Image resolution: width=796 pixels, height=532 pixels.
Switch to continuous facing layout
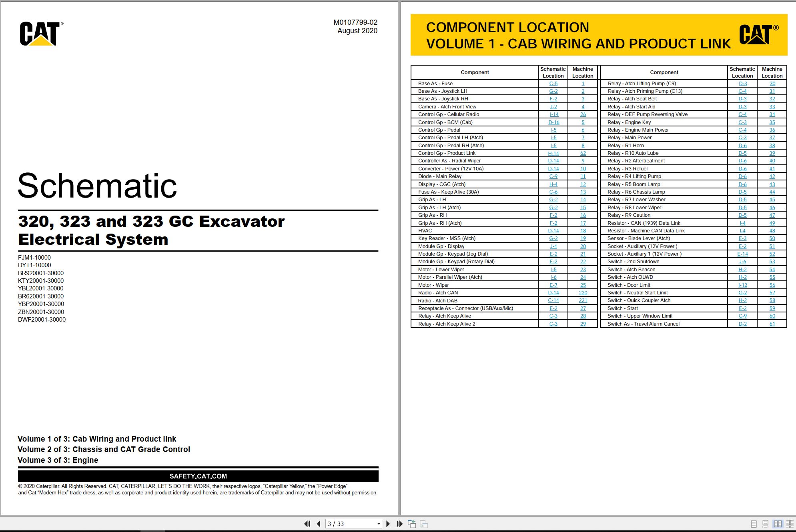click(790, 524)
